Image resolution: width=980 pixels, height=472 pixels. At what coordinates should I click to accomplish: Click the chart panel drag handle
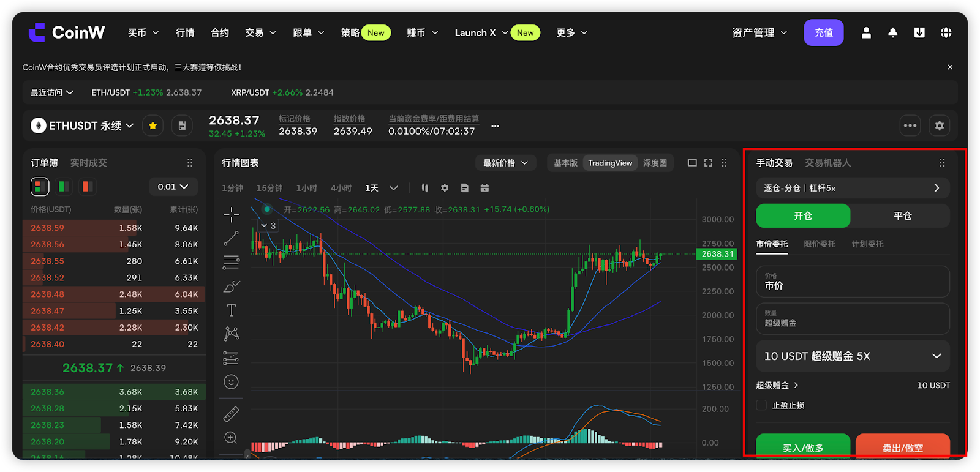(724, 163)
